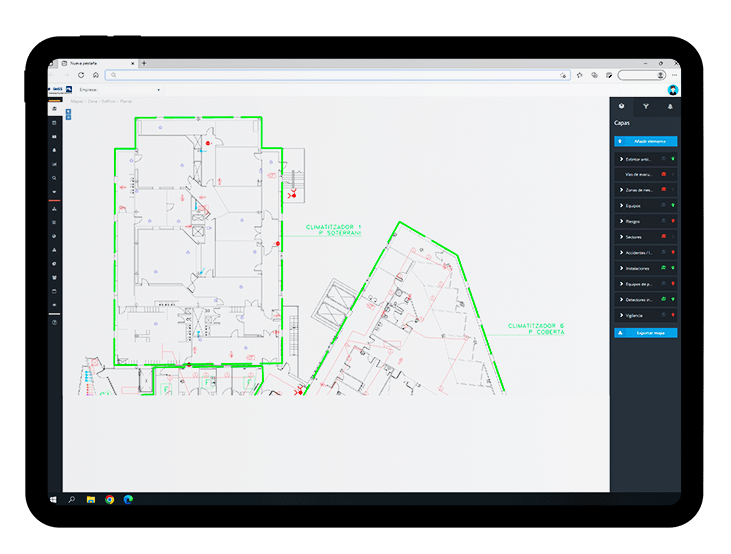Open the hierarchy chart icon in left sidebar

coord(55,208)
